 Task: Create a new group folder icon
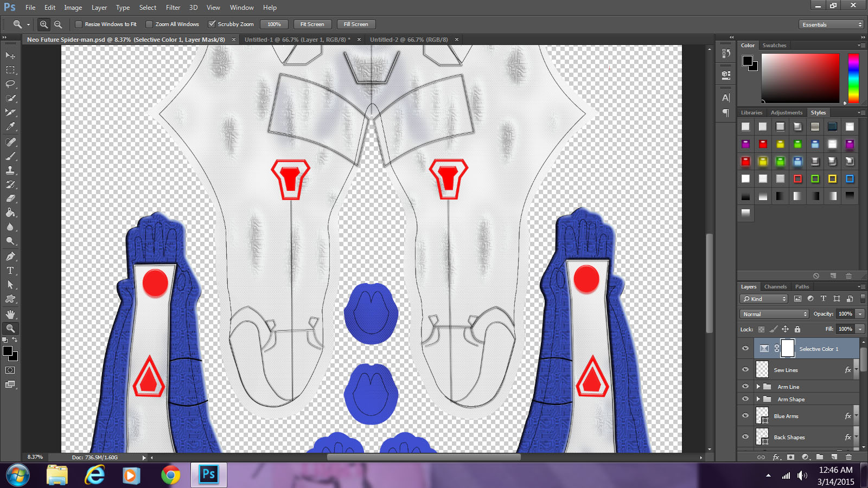click(820, 457)
